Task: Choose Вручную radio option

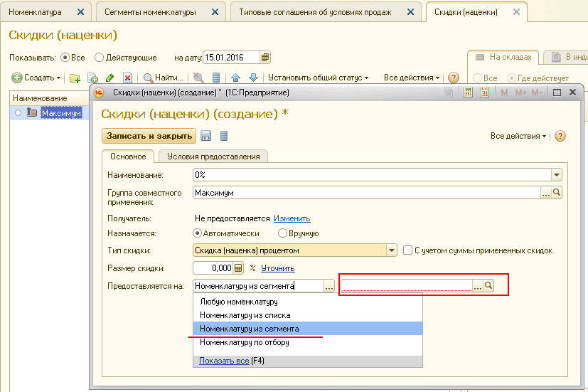Action: 282,233
